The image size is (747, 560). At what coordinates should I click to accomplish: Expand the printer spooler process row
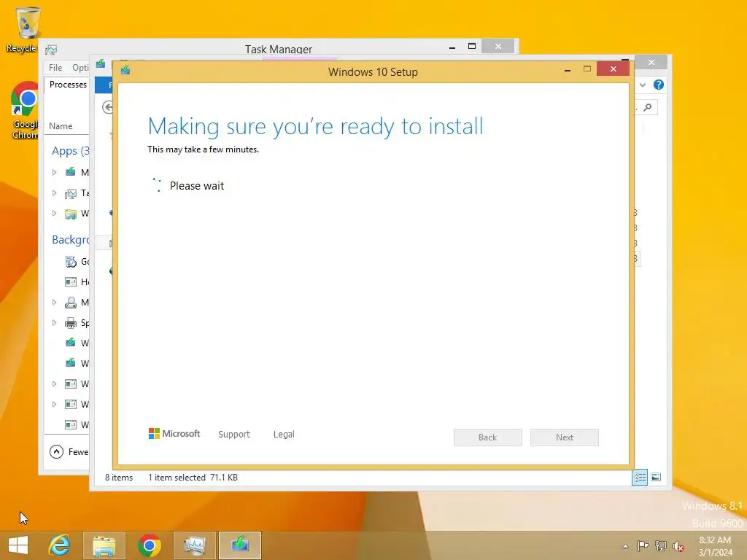[54, 323]
